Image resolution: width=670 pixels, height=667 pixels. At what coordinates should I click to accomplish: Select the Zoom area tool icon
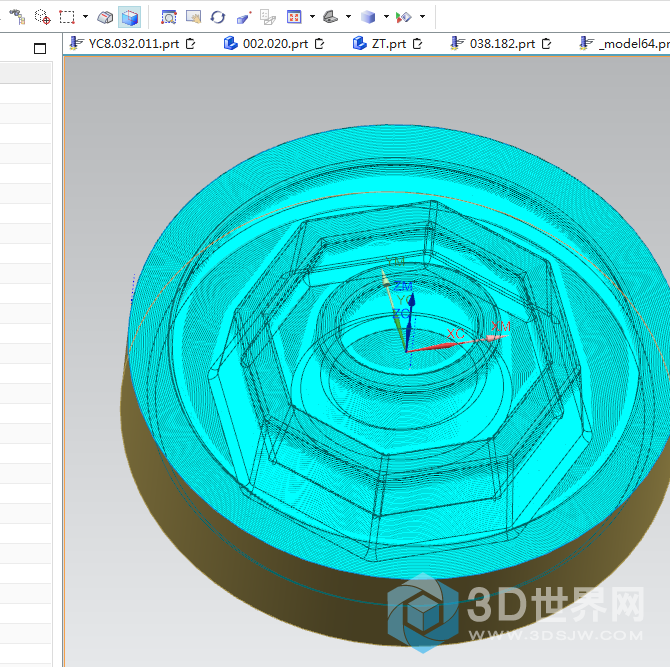pyautogui.click(x=193, y=17)
